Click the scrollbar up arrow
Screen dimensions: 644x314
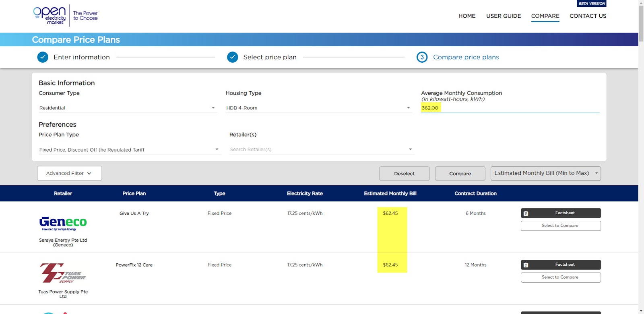641,3
